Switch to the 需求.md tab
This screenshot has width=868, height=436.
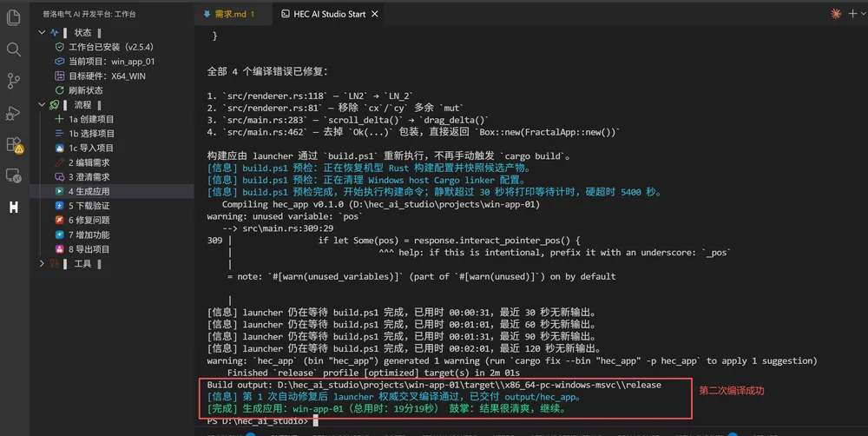pos(228,14)
